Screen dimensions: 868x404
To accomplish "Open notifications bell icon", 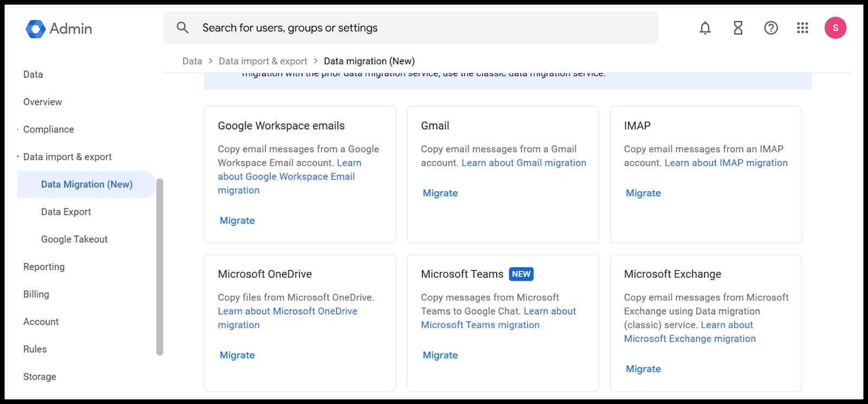I will (705, 28).
